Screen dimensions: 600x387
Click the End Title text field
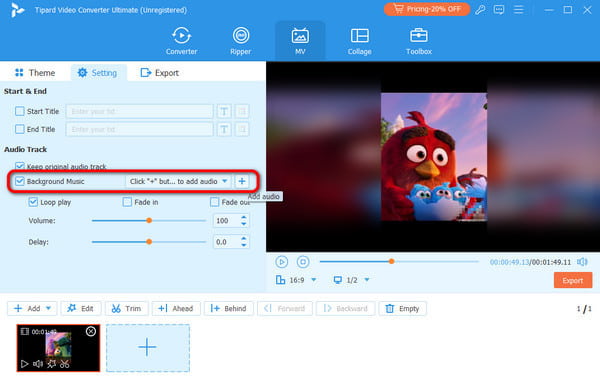point(139,129)
